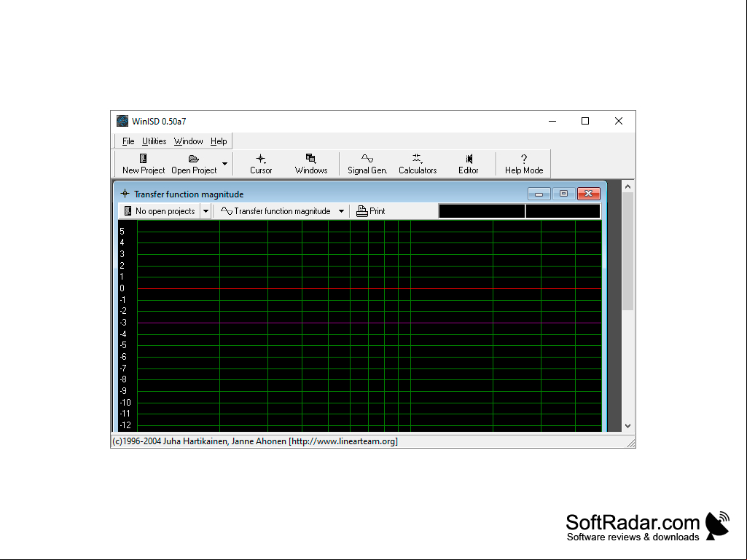Click the first black readout field

tap(482, 211)
